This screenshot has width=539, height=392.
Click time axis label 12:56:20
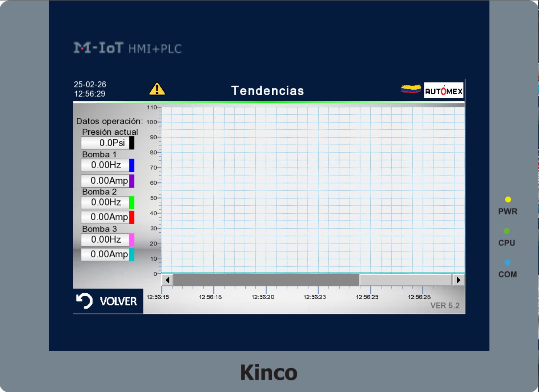tap(263, 297)
